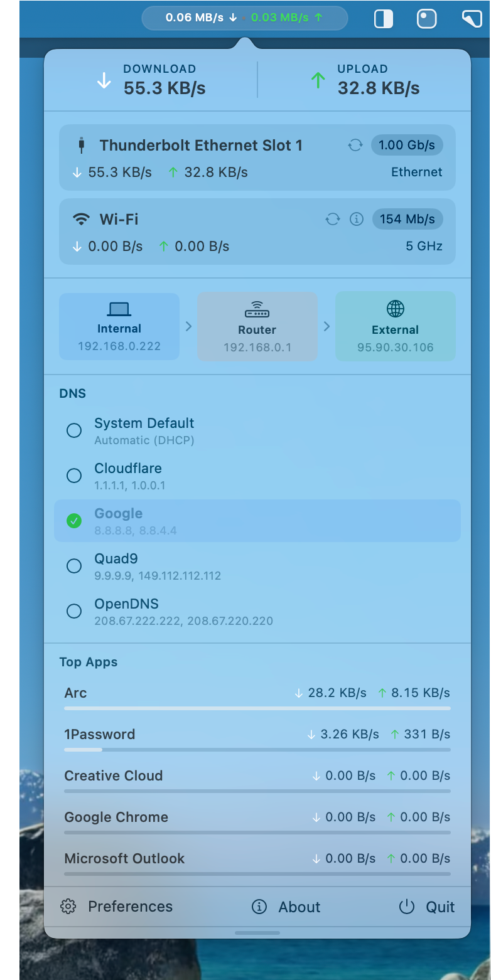The height and width of the screenshot is (980, 491).
Task: Click the laptop icon on the Internal card
Action: 119,309
